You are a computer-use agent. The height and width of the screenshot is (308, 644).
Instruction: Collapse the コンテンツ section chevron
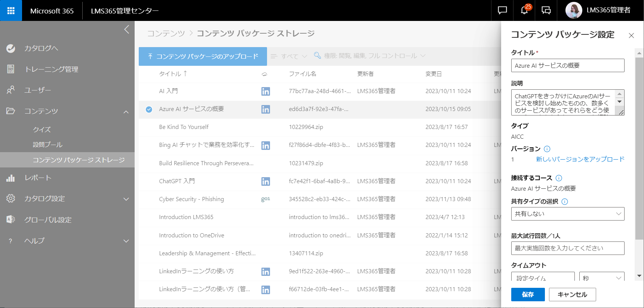(126, 111)
